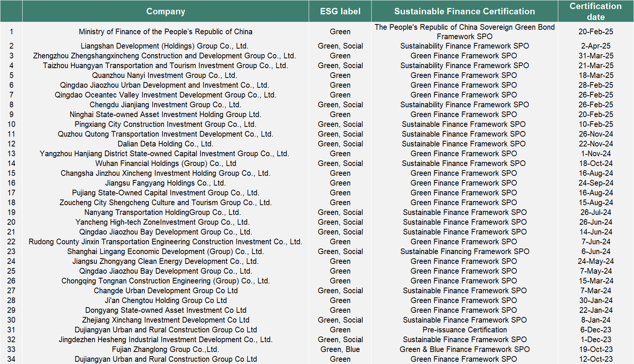Select Changde Urban Development Group Co Ltd
The image size is (634, 364).
(165, 291)
